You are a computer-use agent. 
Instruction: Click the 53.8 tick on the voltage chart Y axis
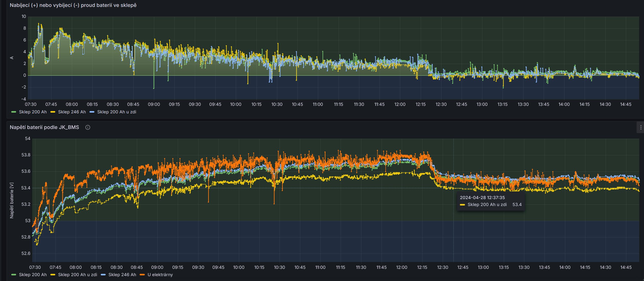tap(26, 155)
